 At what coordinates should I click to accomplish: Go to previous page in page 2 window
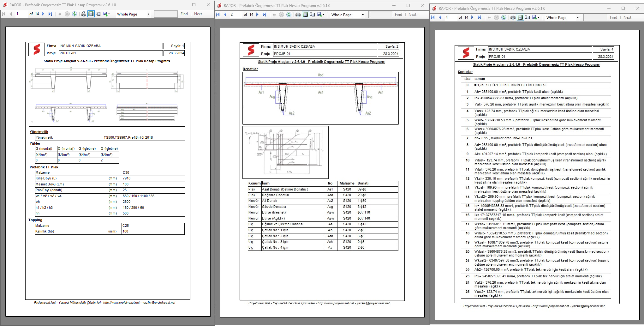pyautogui.click(x=225, y=15)
